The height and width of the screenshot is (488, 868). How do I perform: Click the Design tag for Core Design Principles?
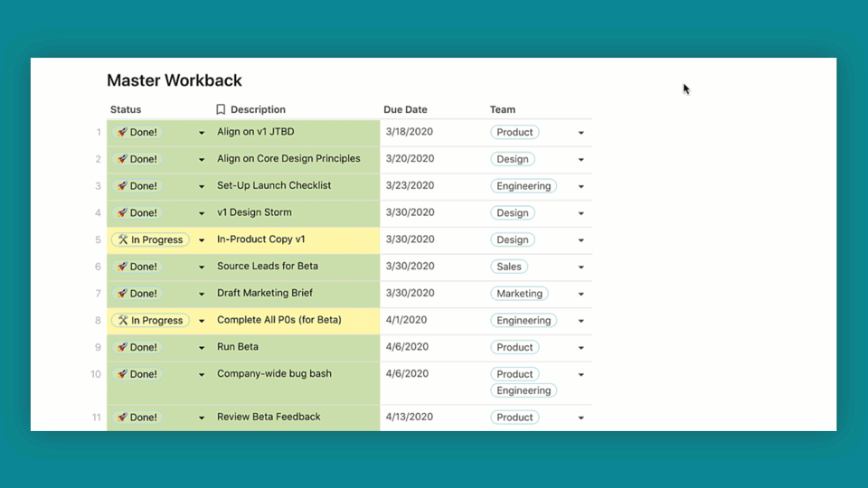point(513,159)
